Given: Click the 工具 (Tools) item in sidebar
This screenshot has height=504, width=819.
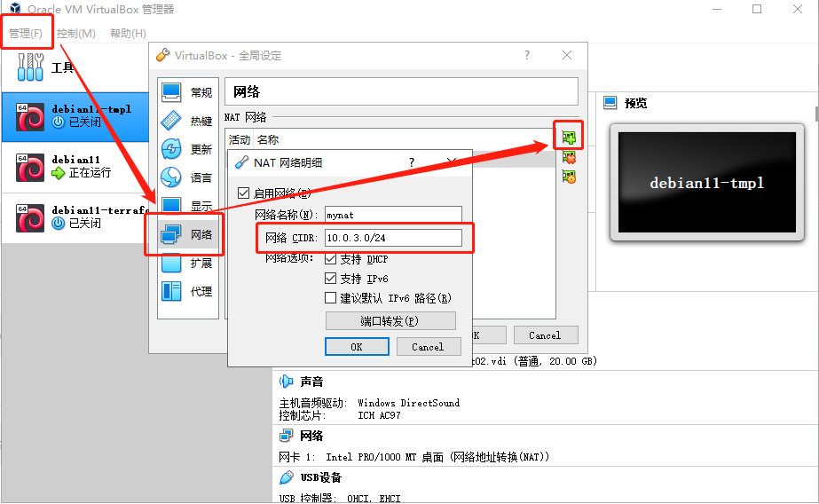Looking at the screenshot, I should [x=62, y=67].
